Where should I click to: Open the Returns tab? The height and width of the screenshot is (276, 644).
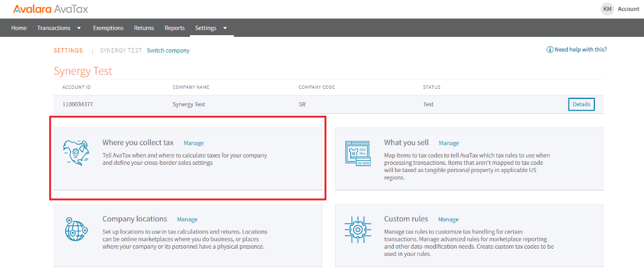coord(144,28)
